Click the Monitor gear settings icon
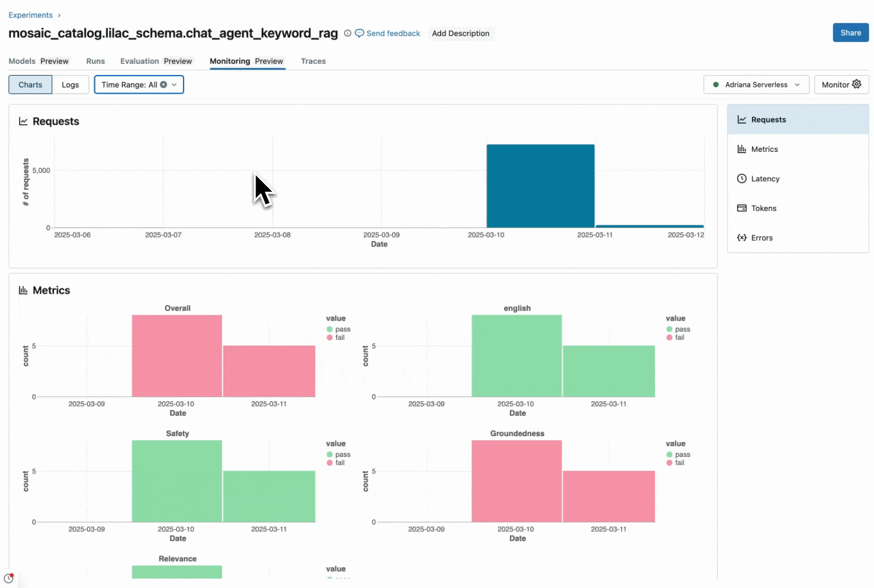874x588 pixels. (857, 84)
